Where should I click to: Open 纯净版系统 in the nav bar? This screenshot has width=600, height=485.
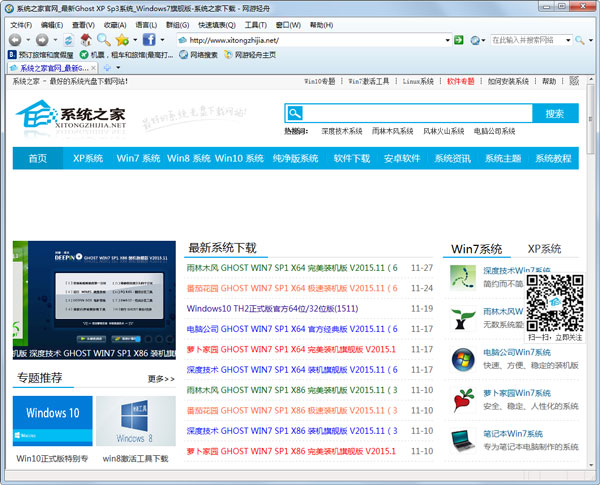pos(295,158)
